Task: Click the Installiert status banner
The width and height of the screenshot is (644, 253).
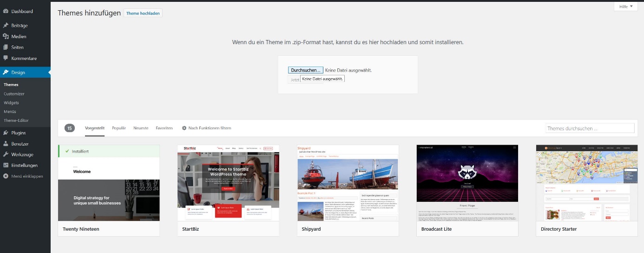Action: (x=109, y=151)
